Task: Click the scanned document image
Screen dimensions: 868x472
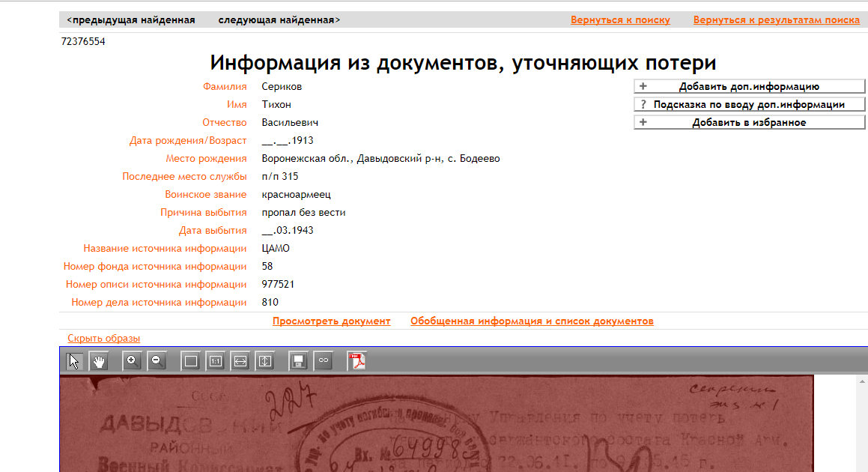Action: [x=437, y=424]
